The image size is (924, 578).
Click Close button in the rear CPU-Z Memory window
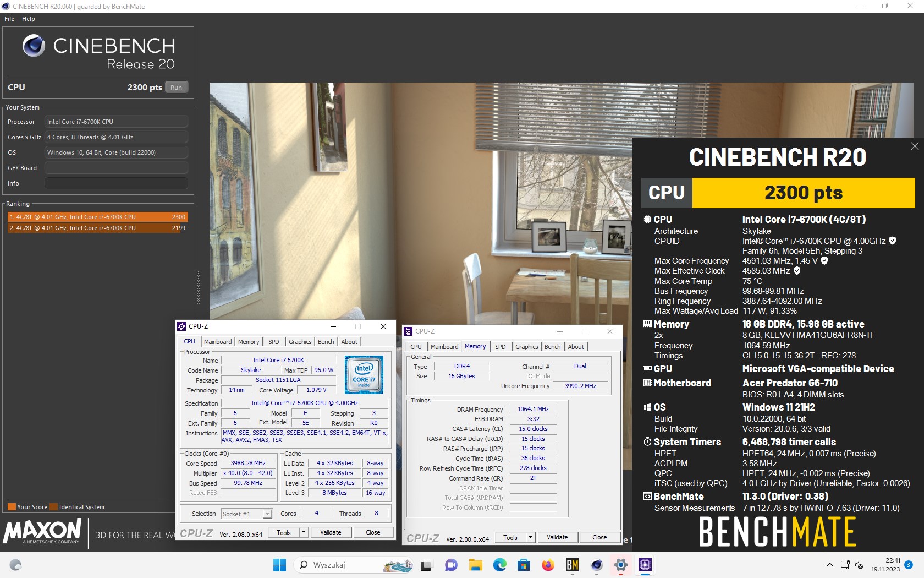coord(599,537)
